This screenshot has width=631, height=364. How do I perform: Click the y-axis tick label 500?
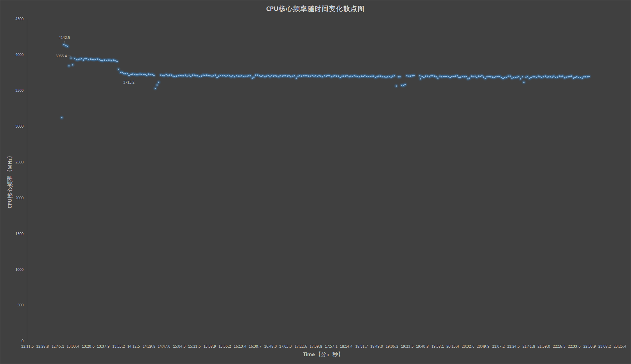[20, 305]
